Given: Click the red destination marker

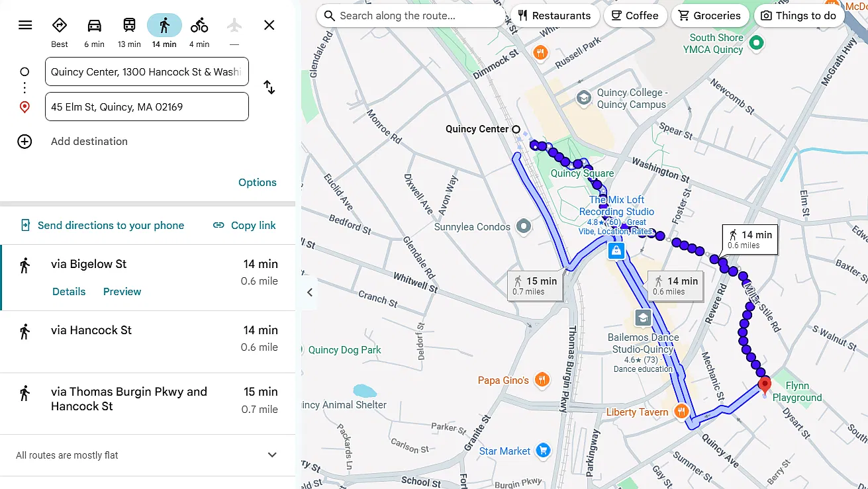Looking at the screenshot, I should 765,385.
